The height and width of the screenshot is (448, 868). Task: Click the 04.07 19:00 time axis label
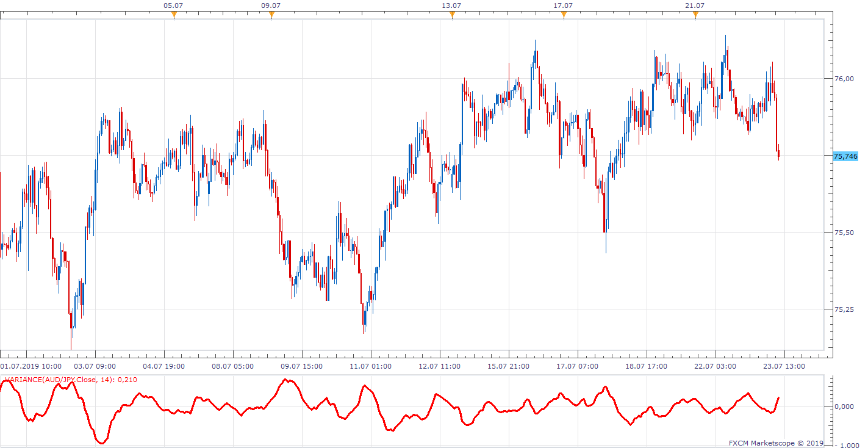pos(165,366)
